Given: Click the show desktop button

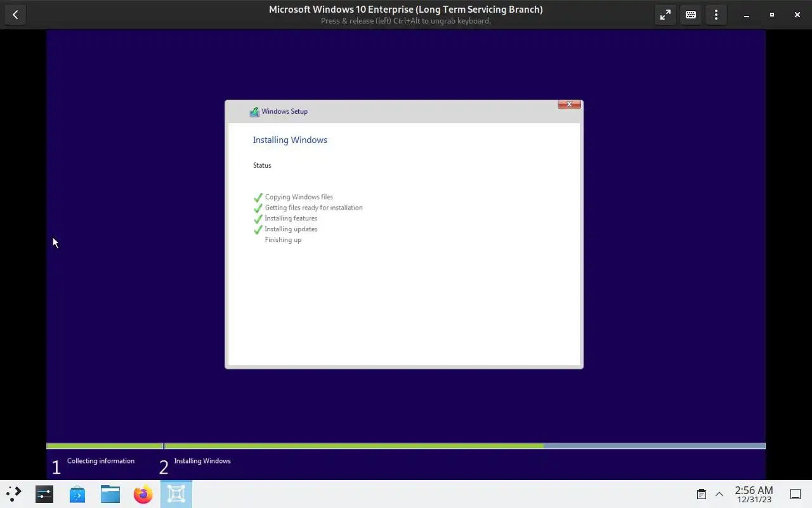Looking at the screenshot, I should coord(796,494).
